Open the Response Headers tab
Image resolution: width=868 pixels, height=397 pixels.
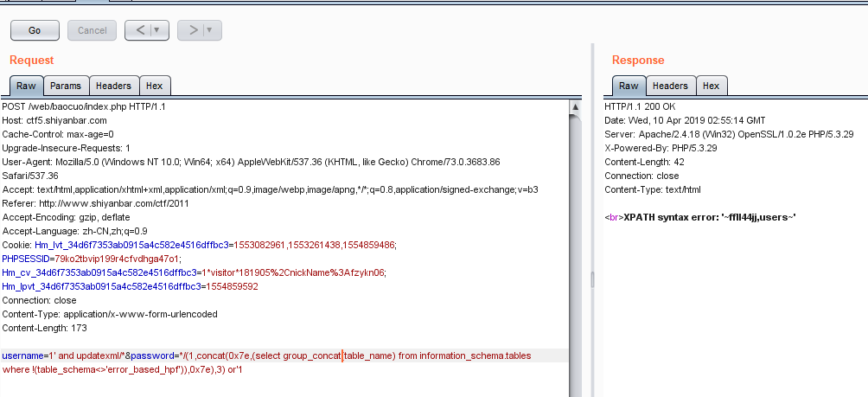pyautogui.click(x=670, y=86)
